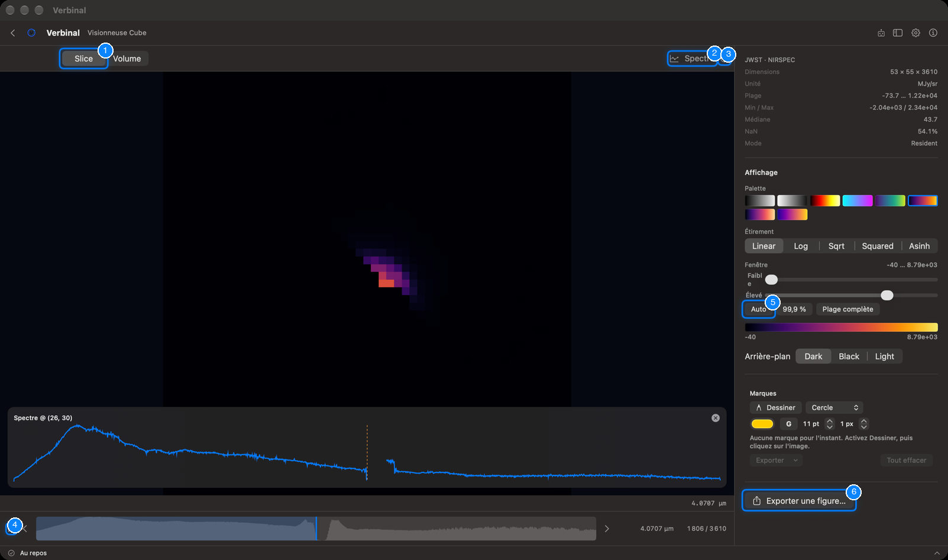This screenshot has width=948, height=560.
Task: Select Squared stretch
Action: tap(878, 246)
